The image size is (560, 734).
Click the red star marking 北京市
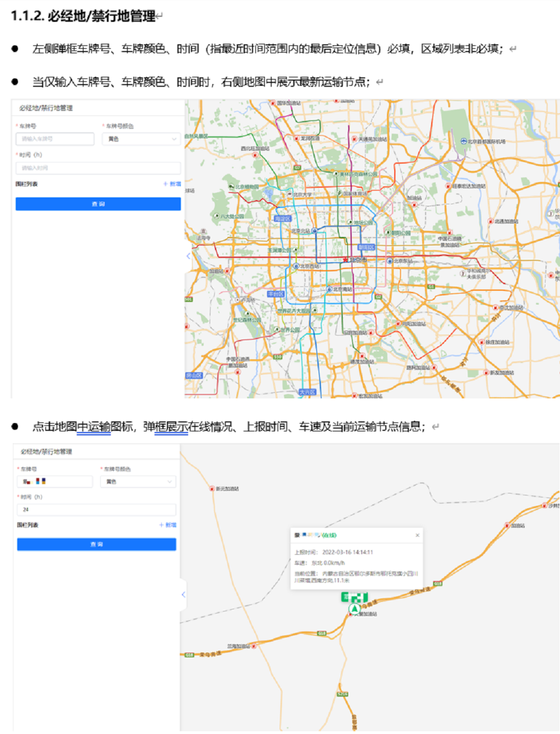coord(346,259)
